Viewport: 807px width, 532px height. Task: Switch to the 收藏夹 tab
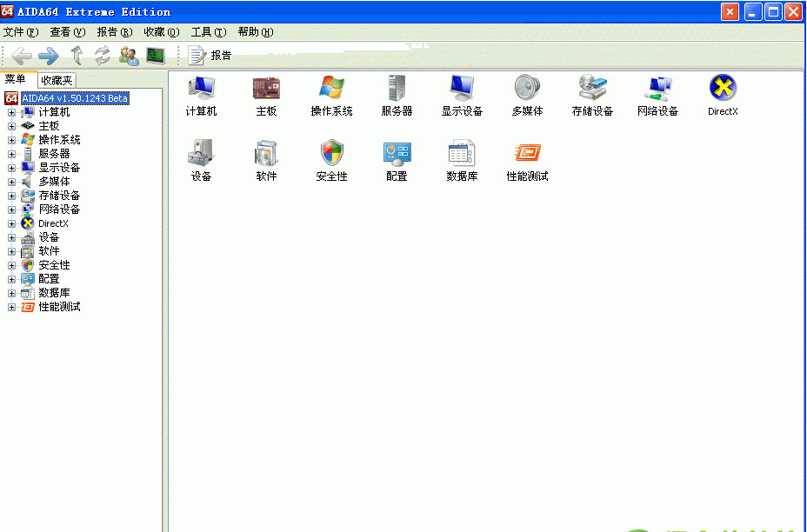[57, 80]
